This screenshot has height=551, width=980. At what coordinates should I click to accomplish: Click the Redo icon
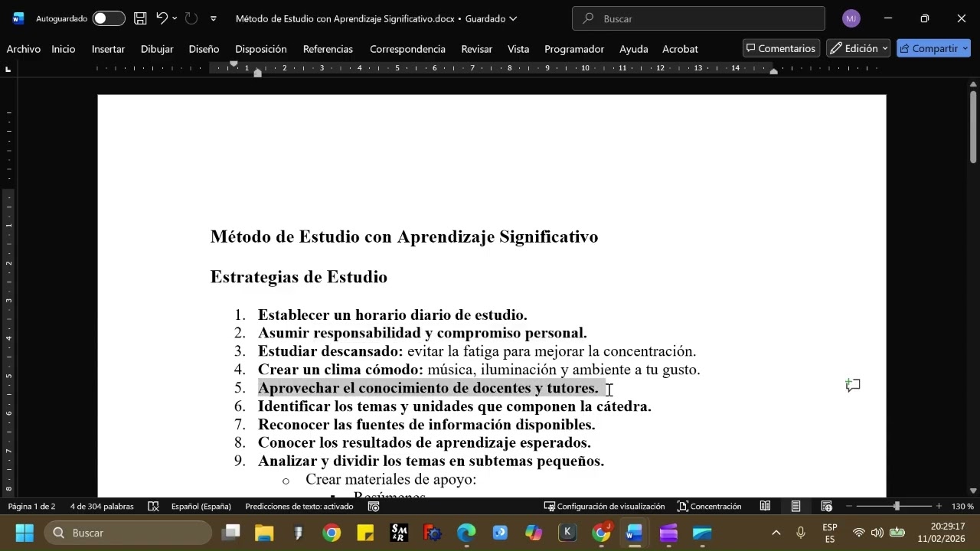coord(191,18)
